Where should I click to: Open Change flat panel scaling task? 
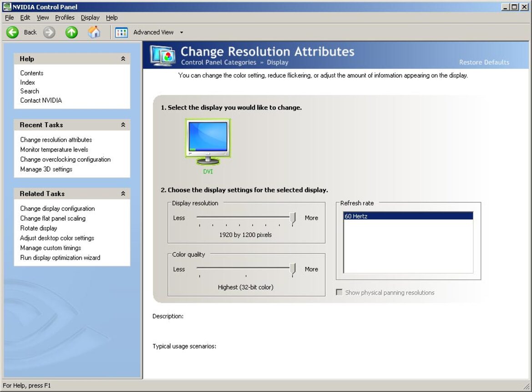tap(53, 218)
